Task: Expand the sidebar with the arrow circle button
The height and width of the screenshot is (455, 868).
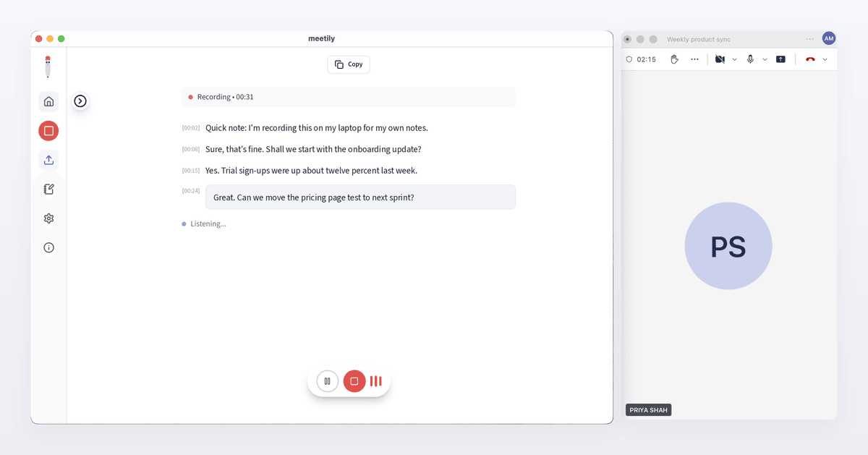Action: click(80, 101)
